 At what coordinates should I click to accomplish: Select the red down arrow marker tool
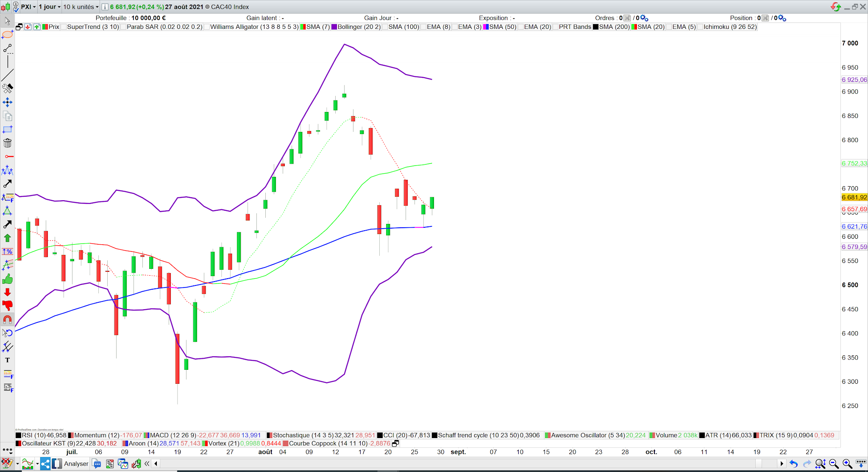coord(7,292)
